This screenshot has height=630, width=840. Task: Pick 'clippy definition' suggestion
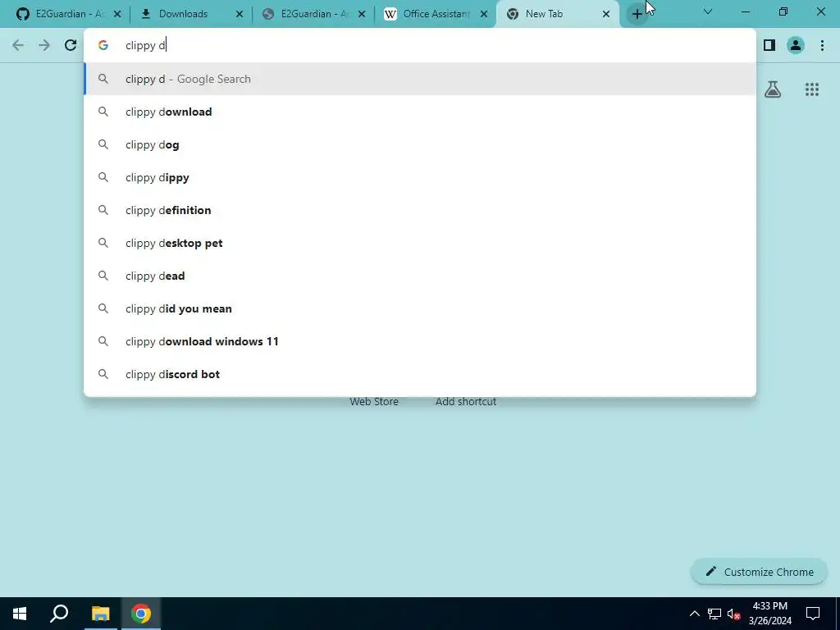(420, 210)
